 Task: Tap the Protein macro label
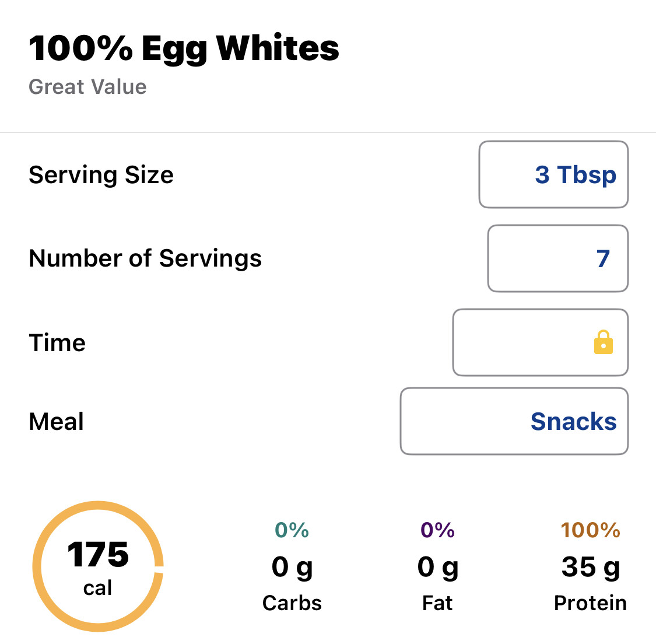[x=590, y=603]
